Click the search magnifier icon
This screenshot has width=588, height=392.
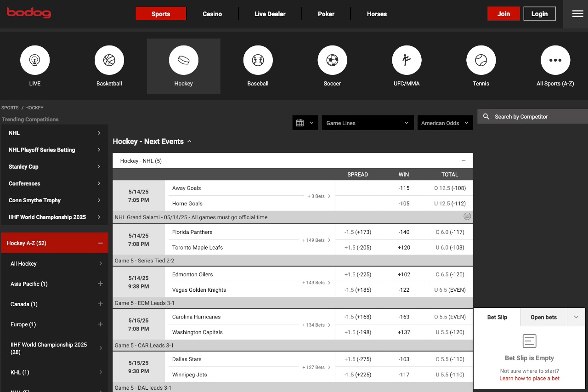(x=486, y=117)
